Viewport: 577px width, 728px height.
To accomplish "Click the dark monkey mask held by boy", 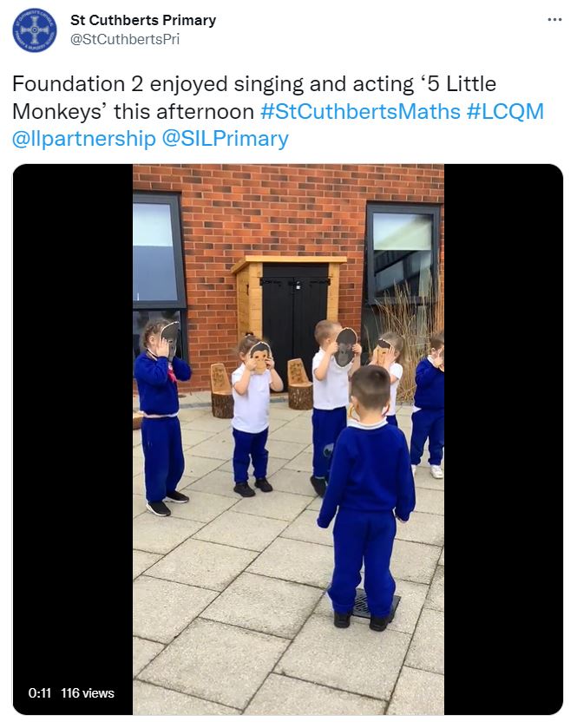I will pyautogui.click(x=345, y=347).
